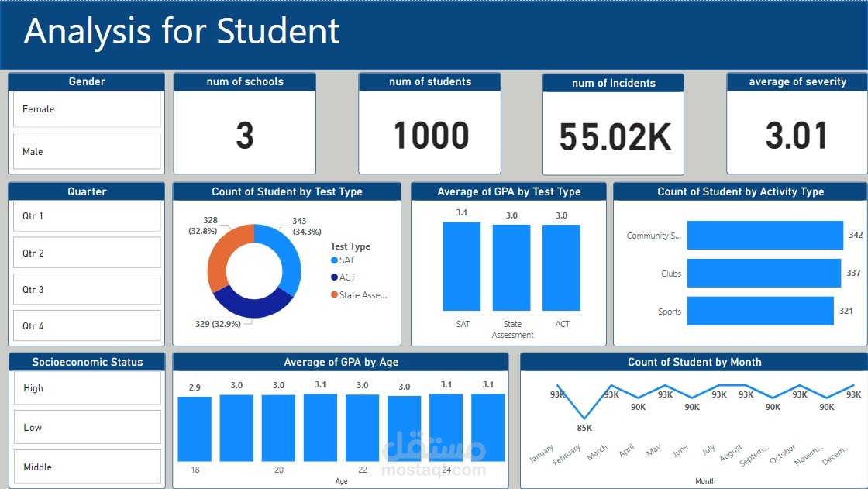The image size is (868, 489).
Task: Click the num of schools card value 3
Action: pos(245,136)
